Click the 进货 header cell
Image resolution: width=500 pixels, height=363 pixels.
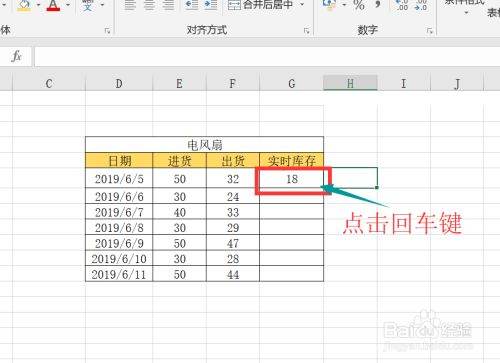pos(179,161)
